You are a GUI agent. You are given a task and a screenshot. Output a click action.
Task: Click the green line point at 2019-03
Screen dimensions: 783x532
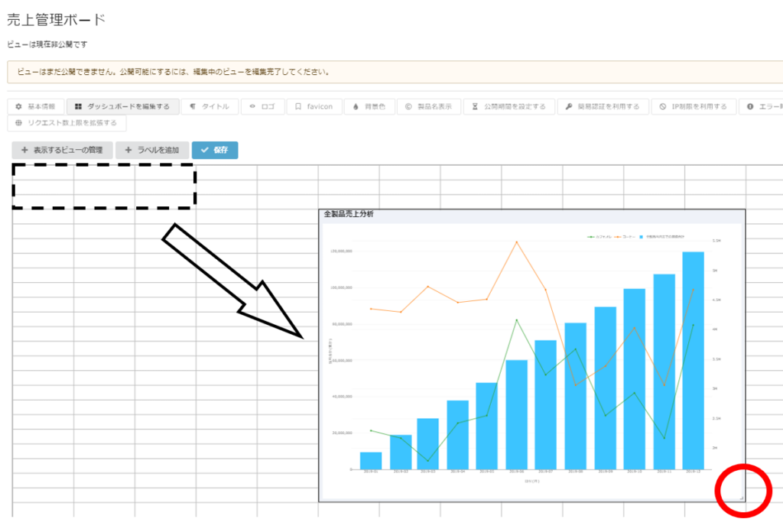428,461
